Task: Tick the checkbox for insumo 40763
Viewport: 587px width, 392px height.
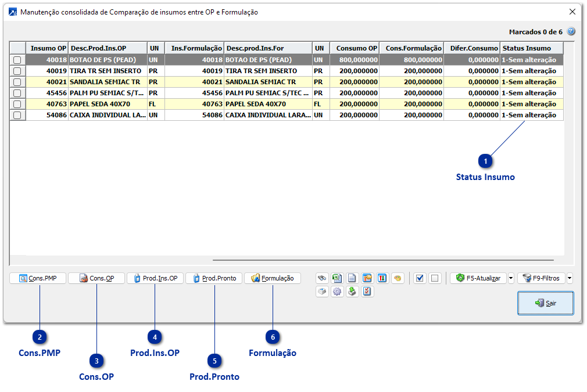Action: tap(17, 104)
